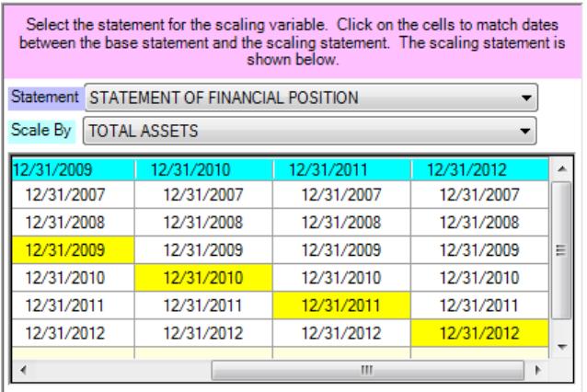
Task: Click the vertical scrollbar thumb
Action: 561,250
